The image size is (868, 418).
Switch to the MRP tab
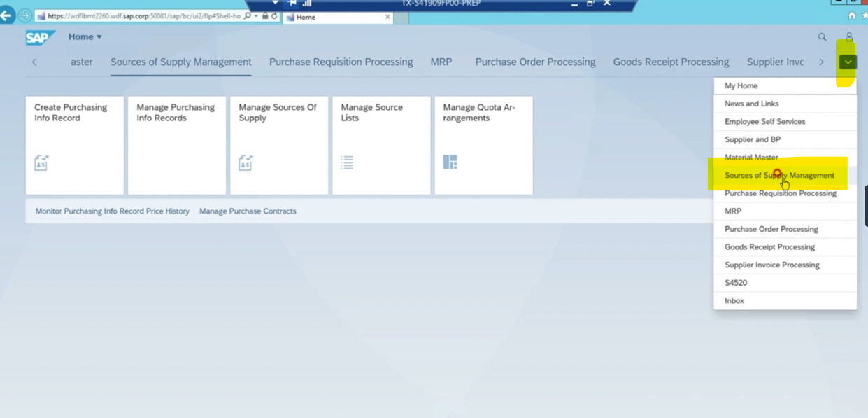pos(441,62)
